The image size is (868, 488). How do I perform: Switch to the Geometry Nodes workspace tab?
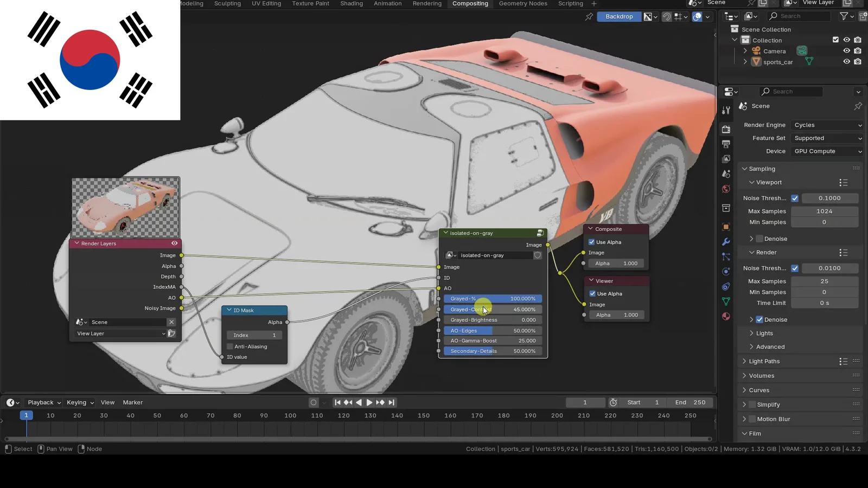click(x=522, y=4)
